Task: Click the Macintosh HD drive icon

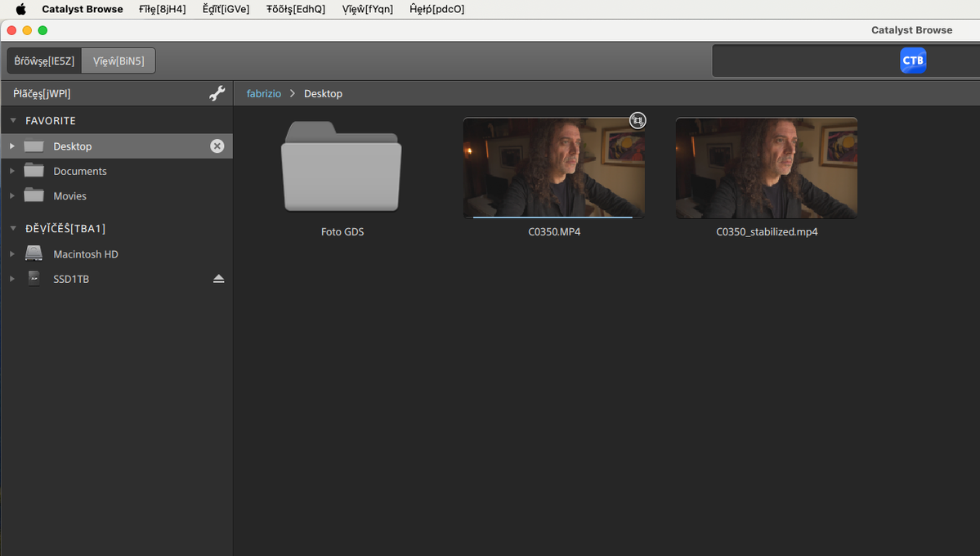Action: coord(34,254)
